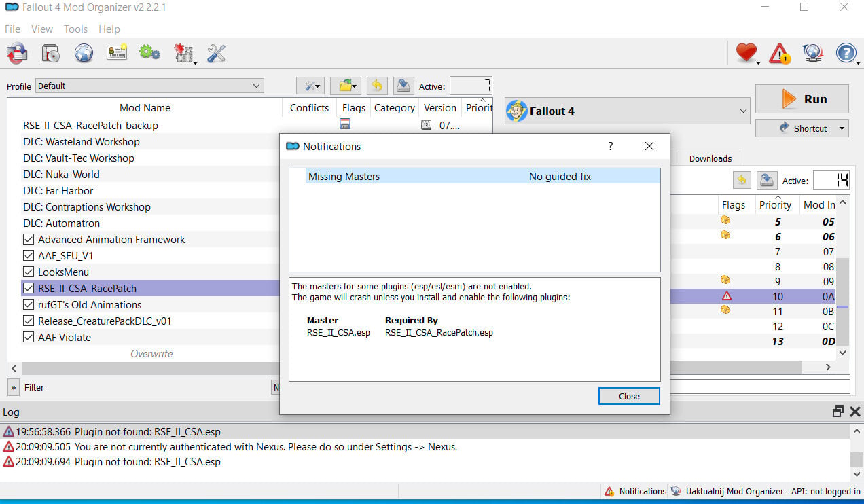Image resolution: width=864 pixels, height=504 pixels.
Task: Open the Profiles ID card icon
Action: (x=117, y=53)
